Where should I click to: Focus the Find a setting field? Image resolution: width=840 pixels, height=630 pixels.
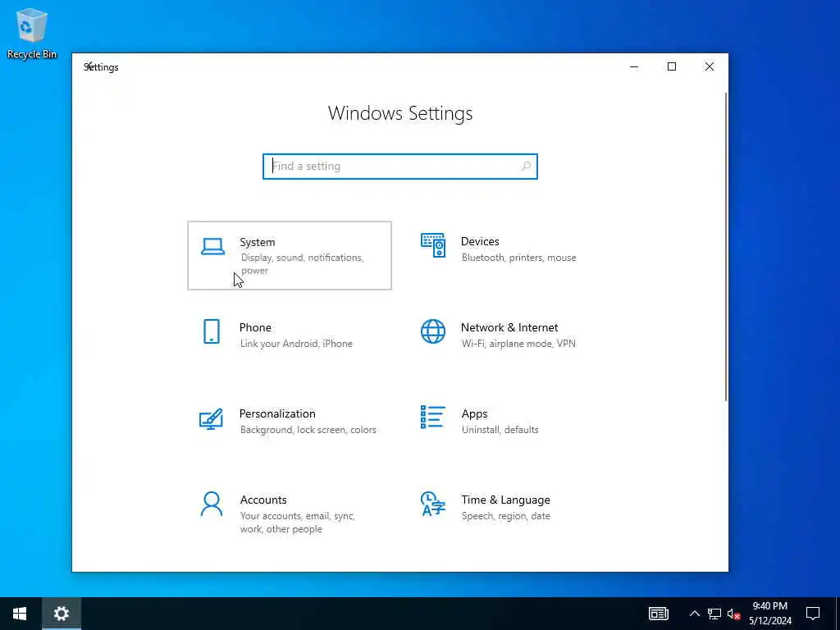click(399, 166)
